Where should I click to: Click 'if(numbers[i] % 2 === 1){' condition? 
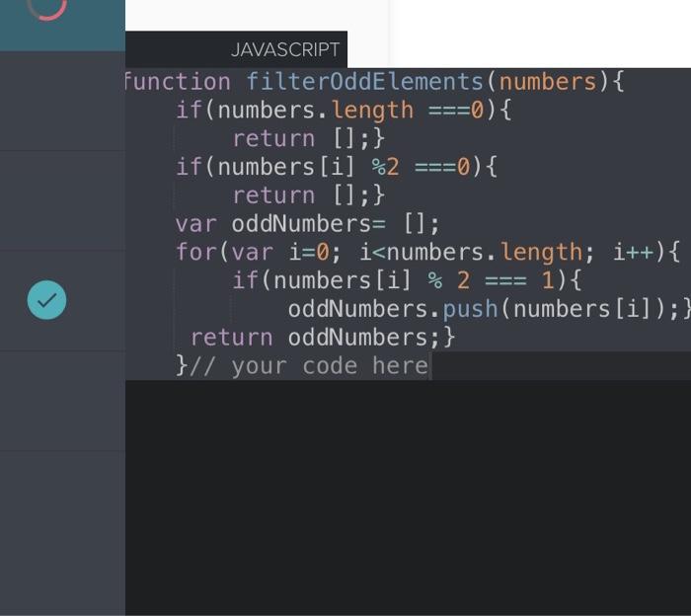pos(407,280)
